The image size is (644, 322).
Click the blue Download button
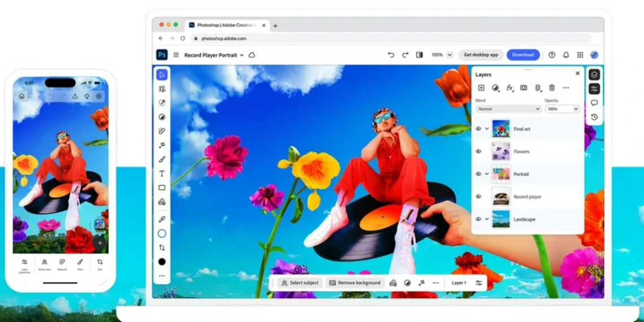click(x=523, y=55)
